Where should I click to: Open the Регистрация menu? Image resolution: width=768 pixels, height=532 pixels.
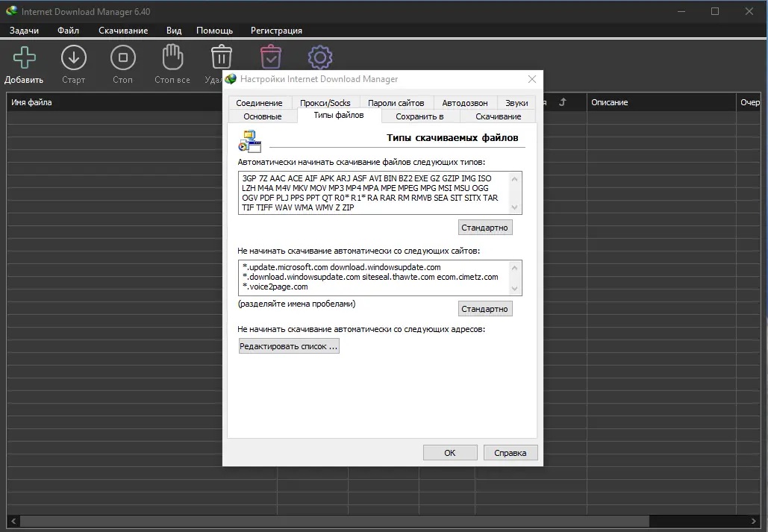(x=276, y=31)
